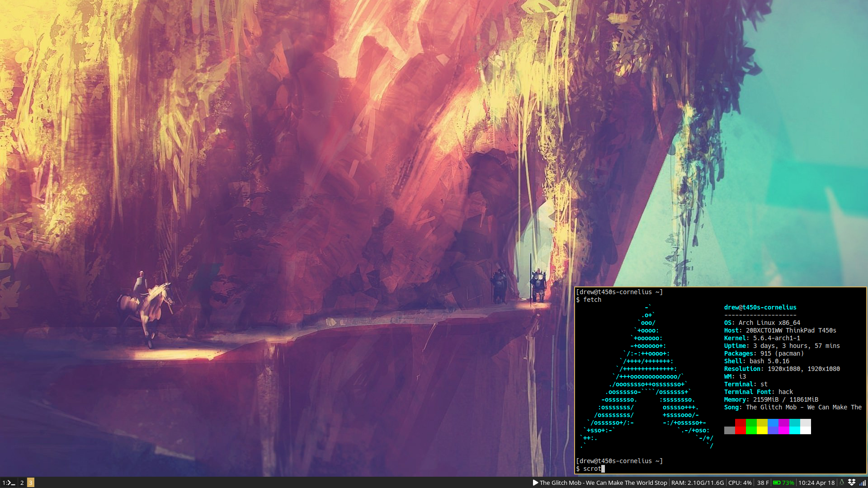Switch to workspace 2
The width and height of the screenshot is (868, 488).
pos(22,483)
